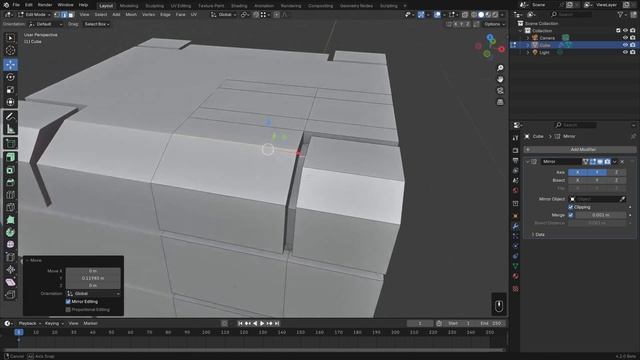Image resolution: width=640 pixels, height=360 pixels.
Task: Switch to the UV Editing workspace tab
Action: [180, 6]
